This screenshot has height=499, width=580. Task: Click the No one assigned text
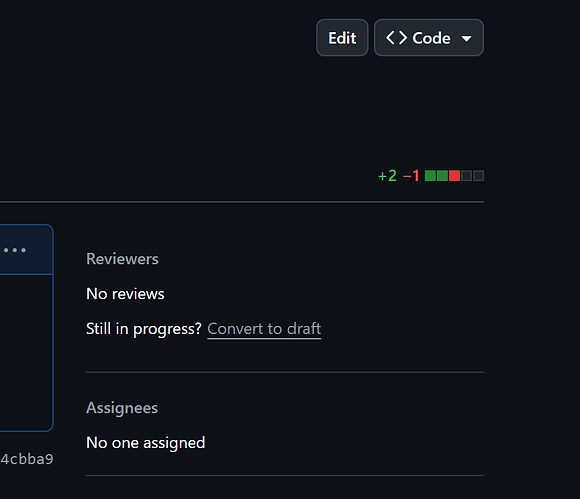click(145, 443)
